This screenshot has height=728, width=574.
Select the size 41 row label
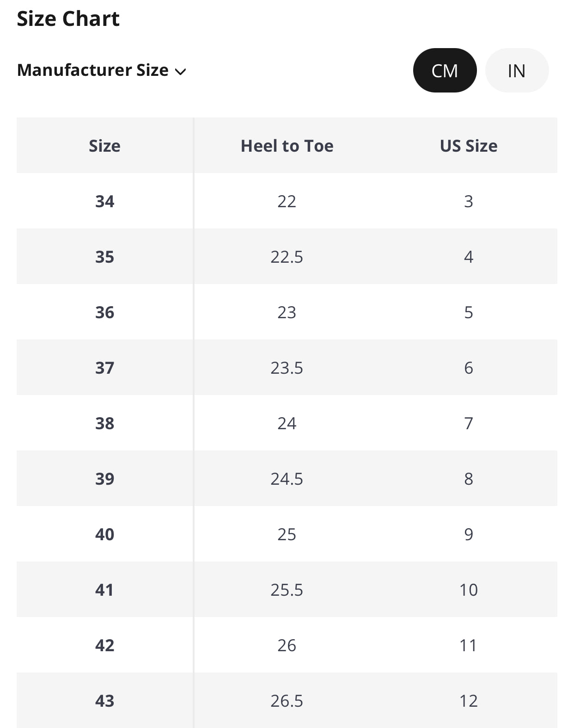[104, 590]
